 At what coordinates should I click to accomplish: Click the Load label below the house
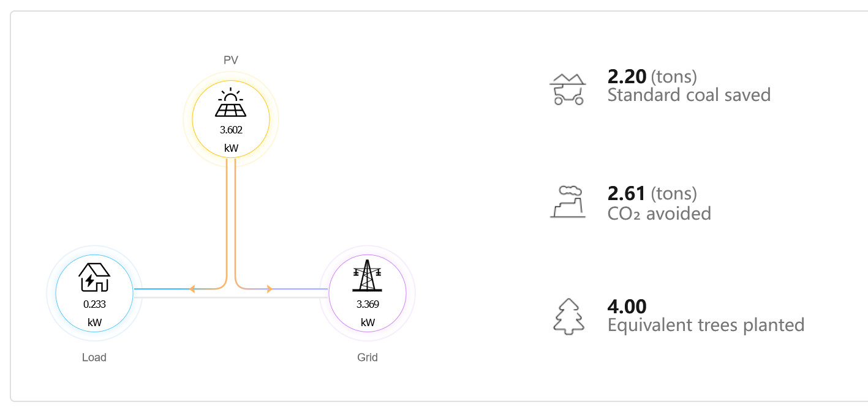pyautogui.click(x=94, y=357)
